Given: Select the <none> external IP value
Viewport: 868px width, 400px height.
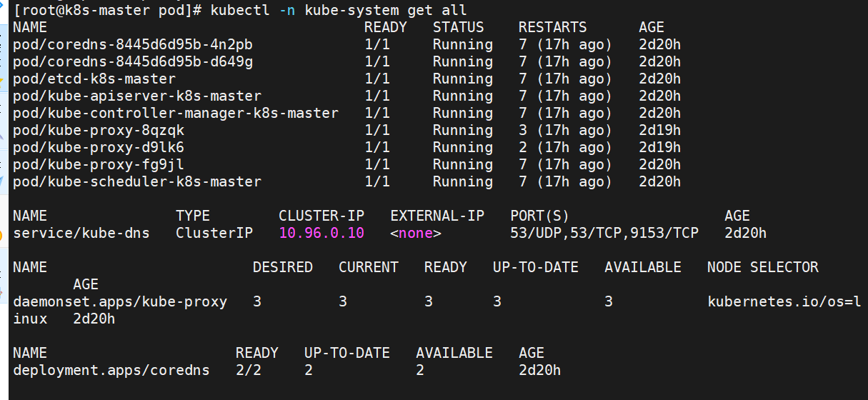Looking at the screenshot, I should [x=416, y=233].
